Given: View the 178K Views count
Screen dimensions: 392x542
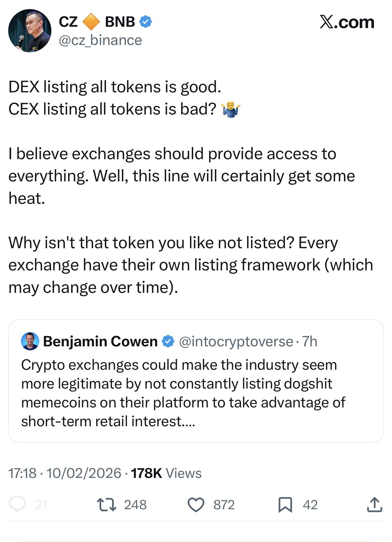Looking at the screenshot, I should coord(166,473).
